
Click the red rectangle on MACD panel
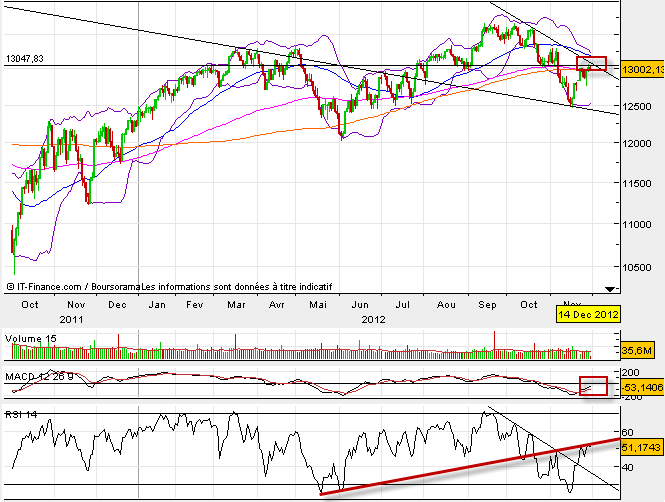593,387
